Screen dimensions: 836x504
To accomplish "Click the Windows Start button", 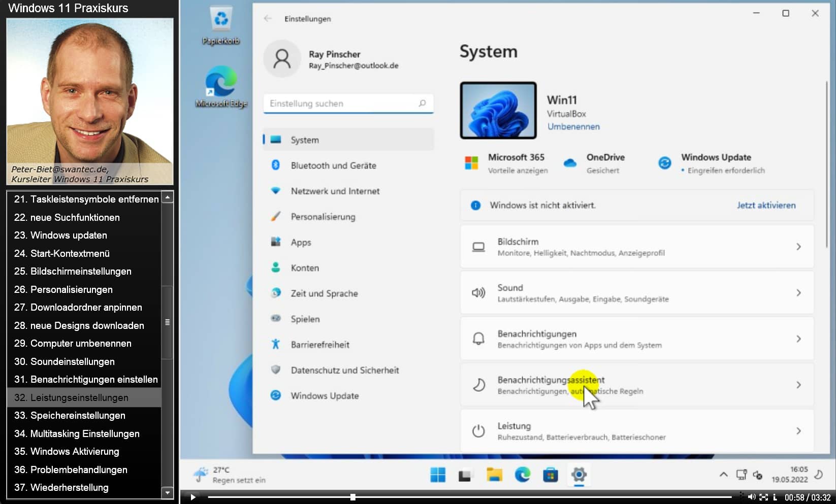I will click(x=437, y=475).
